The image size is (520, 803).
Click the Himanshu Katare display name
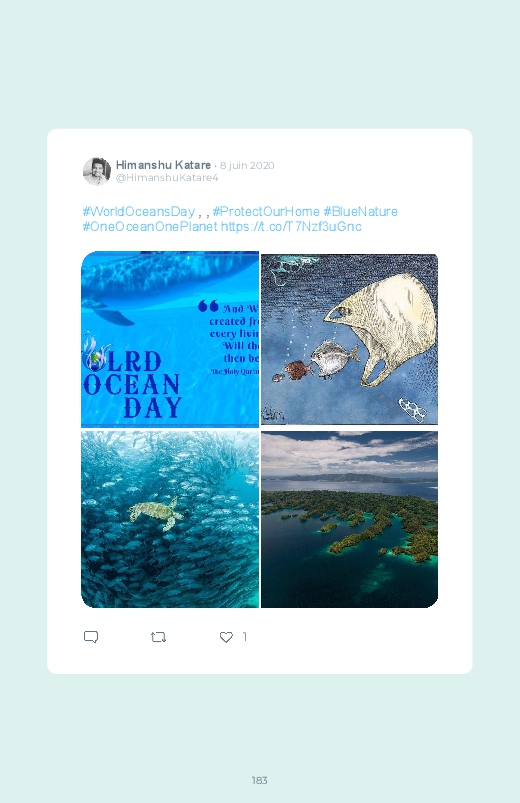[163, 165]
